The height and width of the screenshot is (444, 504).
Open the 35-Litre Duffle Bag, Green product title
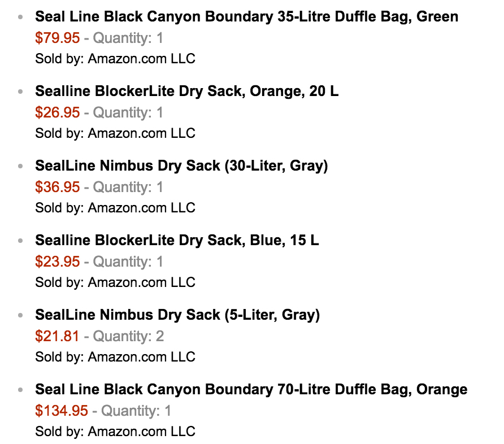(x=246, y=17)
